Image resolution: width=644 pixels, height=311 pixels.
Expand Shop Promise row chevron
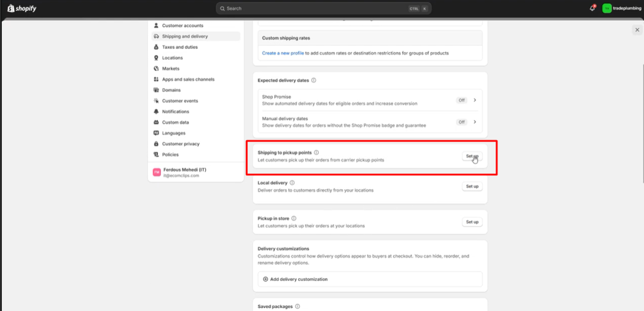coord(475,100)
